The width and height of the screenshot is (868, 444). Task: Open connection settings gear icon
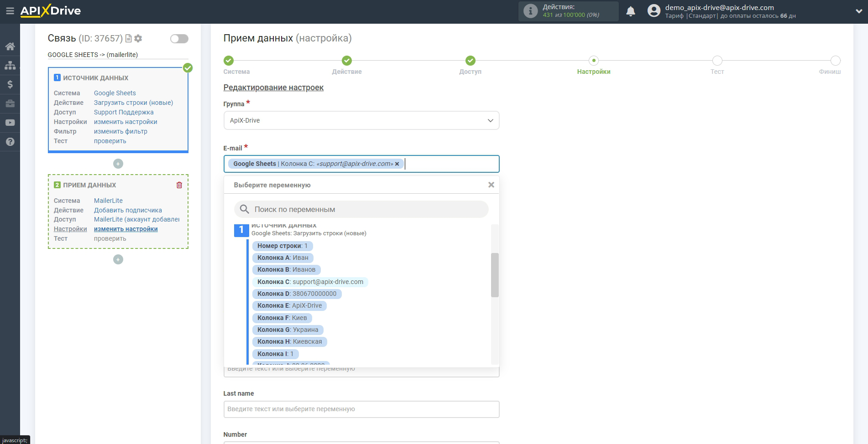pos(138,38)
